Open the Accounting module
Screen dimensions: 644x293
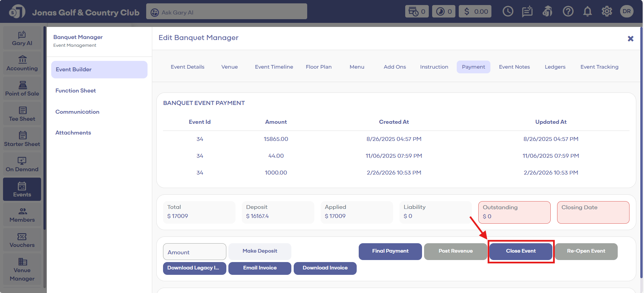(x=22, y=64)
